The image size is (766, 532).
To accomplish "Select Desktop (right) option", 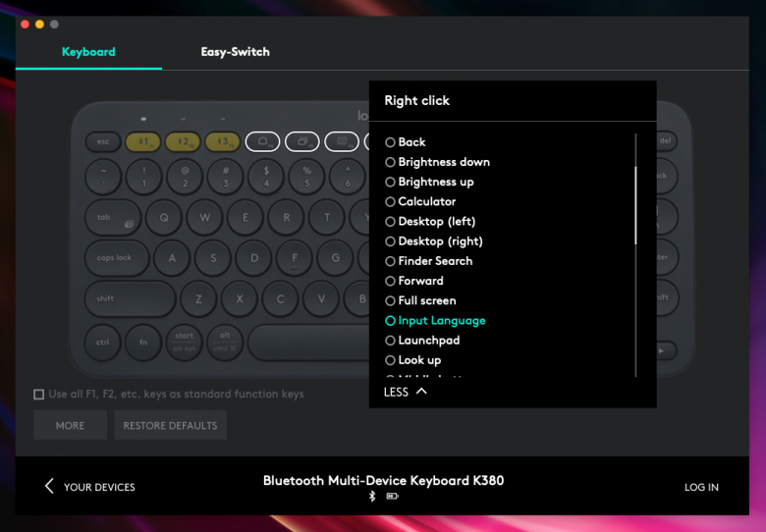I will 434,241.
